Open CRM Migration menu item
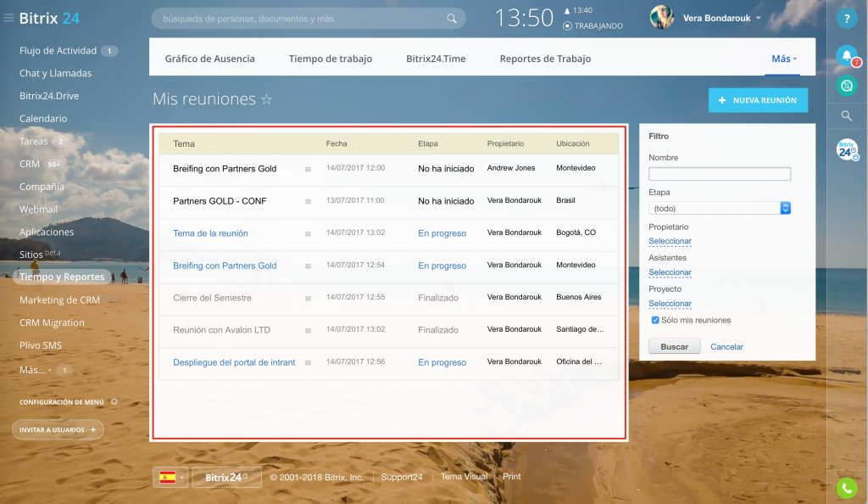The width and height of the screenshot is (868, 504). [52, 322]
